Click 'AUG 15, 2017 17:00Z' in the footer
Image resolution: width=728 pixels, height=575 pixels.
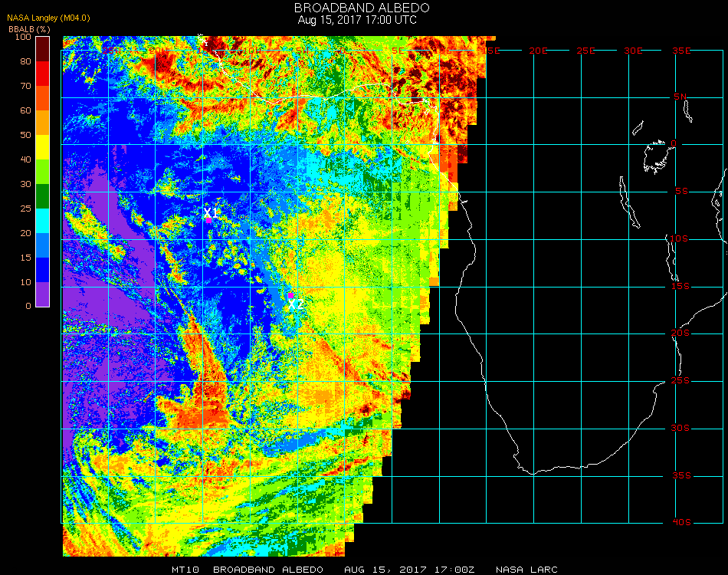pyautogui.click(x=409, y=570)
